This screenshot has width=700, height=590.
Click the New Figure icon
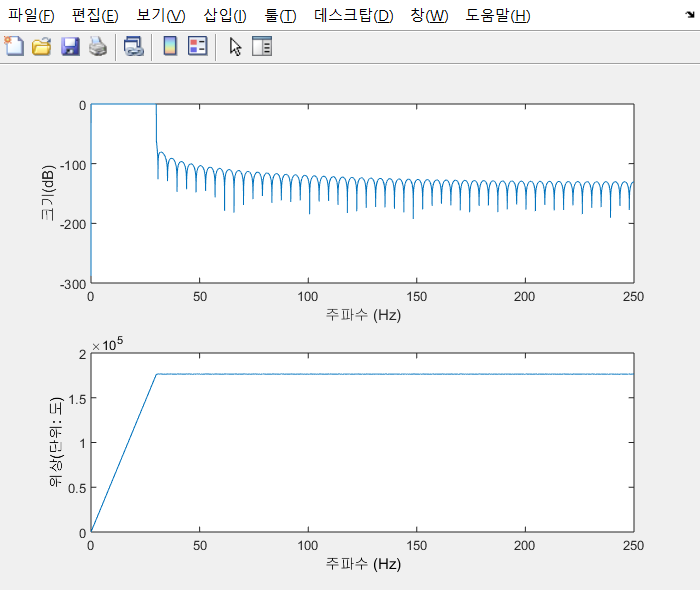[14, 46]
